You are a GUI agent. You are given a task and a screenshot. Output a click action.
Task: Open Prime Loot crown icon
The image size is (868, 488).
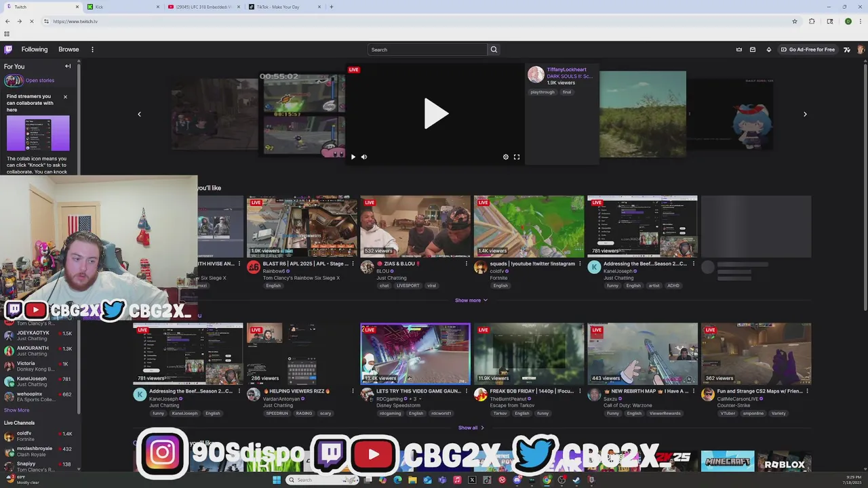(739, 49)
